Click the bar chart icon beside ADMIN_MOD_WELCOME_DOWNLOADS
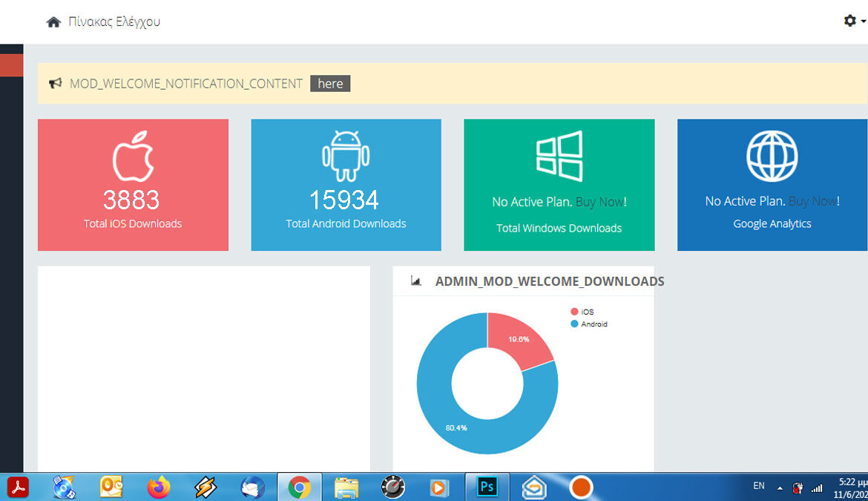This screenshot has height=501, width=868. [416, 281]
